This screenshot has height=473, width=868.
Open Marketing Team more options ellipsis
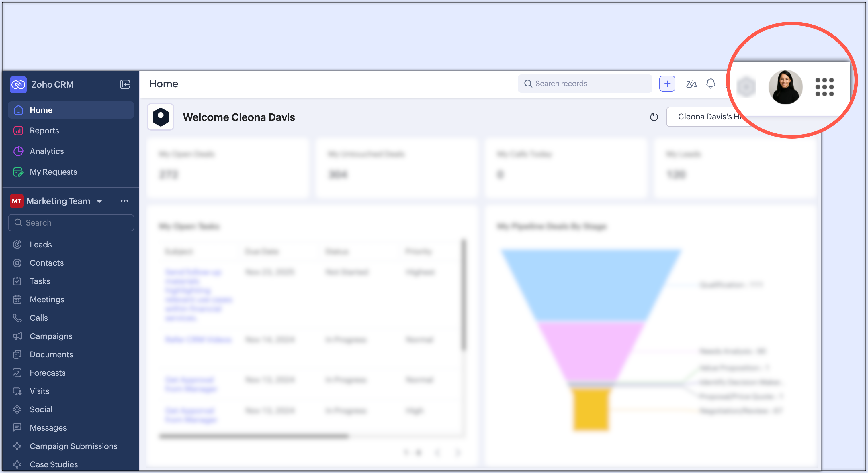click(x=124, y=201)
